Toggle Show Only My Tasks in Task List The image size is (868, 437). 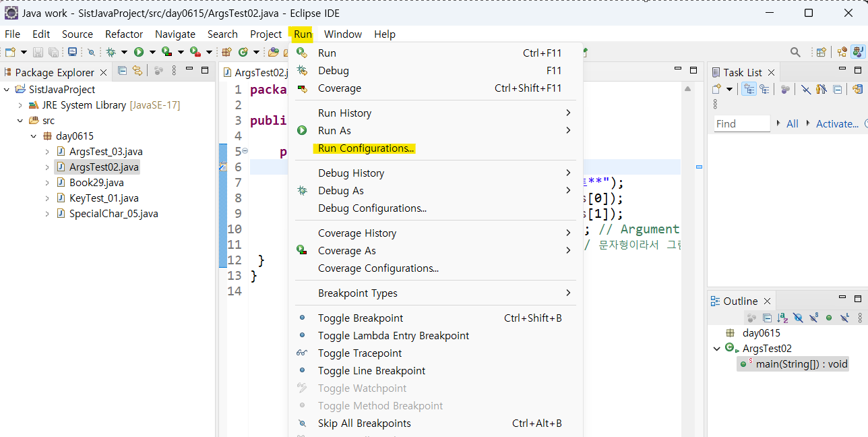(821, 89)
